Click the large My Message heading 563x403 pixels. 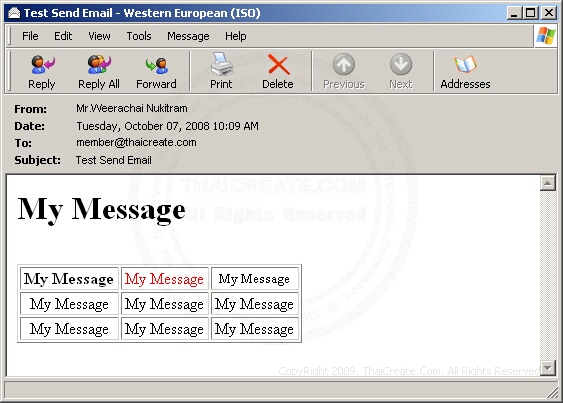point(101,210)
